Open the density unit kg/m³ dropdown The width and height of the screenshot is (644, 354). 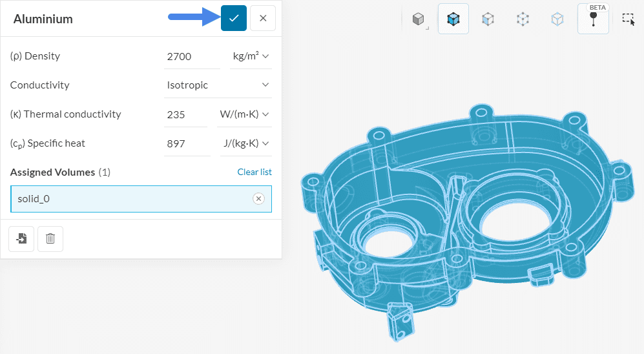tap(251, 56)
